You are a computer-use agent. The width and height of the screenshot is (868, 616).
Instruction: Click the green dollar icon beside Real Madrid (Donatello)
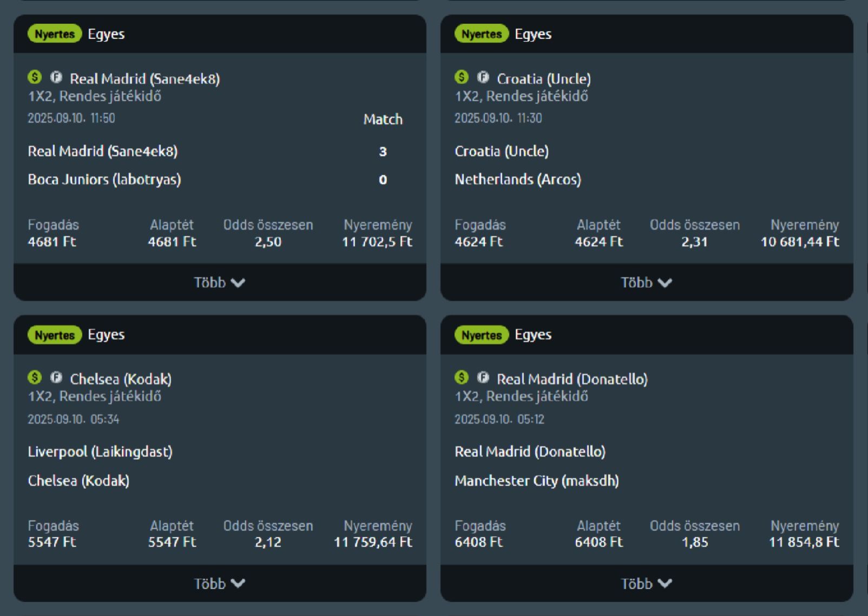[x=462, y=377]
